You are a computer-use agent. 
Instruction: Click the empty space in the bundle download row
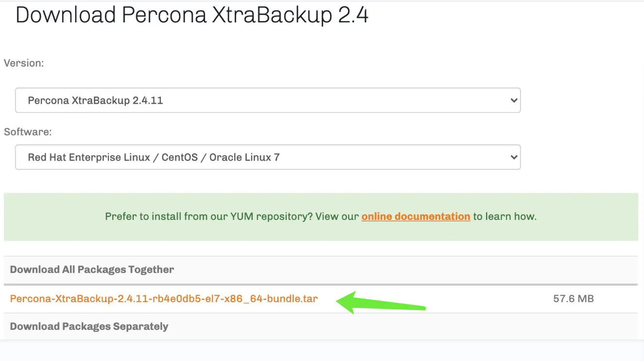tap(486, 299)
